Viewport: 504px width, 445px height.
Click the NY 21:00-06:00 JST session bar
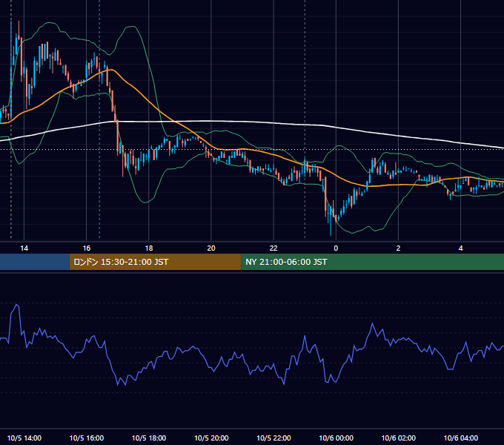coord(373,262)
